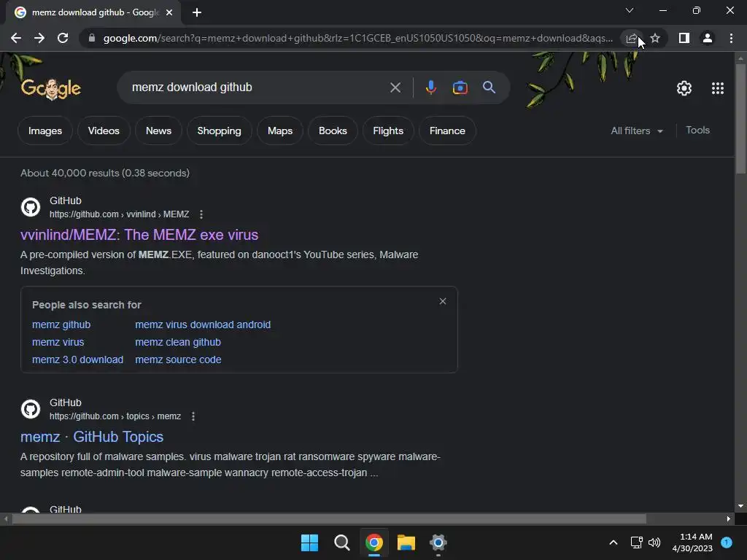Click the address bar URL
Viewport: 747px width, 560px height.
coord(357,38)
